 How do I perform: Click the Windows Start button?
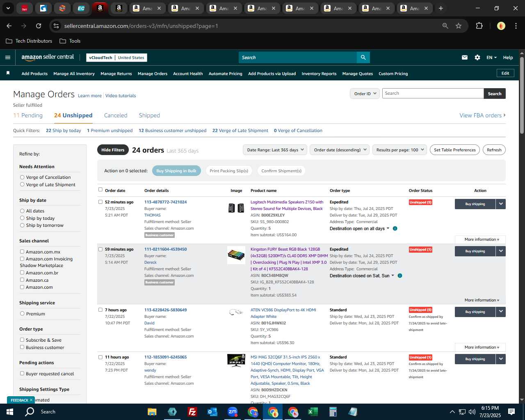click(10, 412)
